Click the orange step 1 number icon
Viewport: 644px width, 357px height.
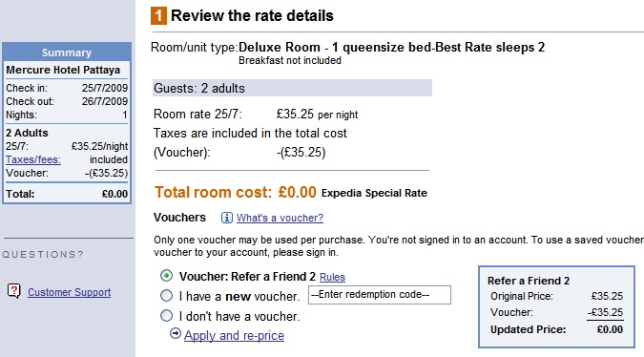click(x=158, y=16)
